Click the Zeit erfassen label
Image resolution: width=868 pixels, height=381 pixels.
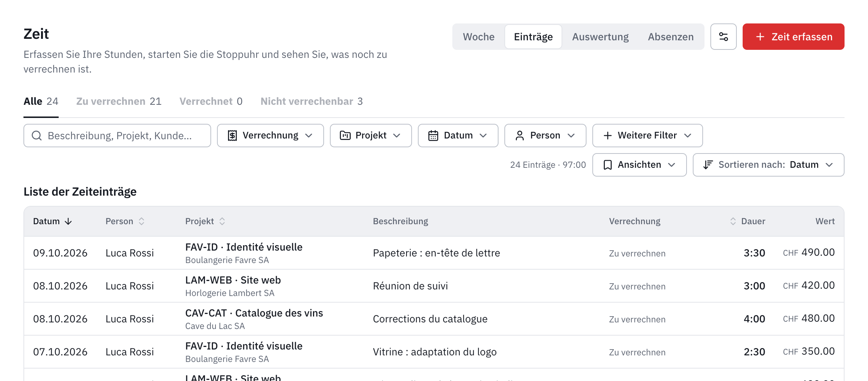(x=802, y=37)
